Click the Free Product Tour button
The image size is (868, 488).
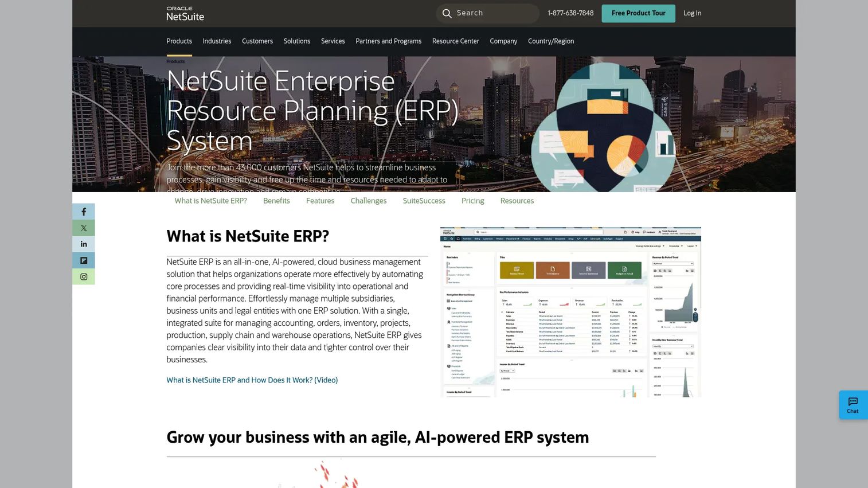tap(638, 13)
